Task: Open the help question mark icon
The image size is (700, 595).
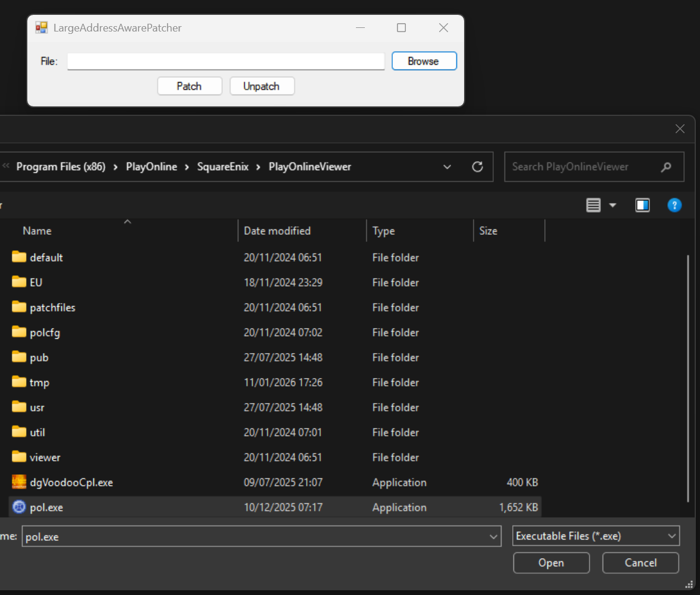Action: click(674, 205)
